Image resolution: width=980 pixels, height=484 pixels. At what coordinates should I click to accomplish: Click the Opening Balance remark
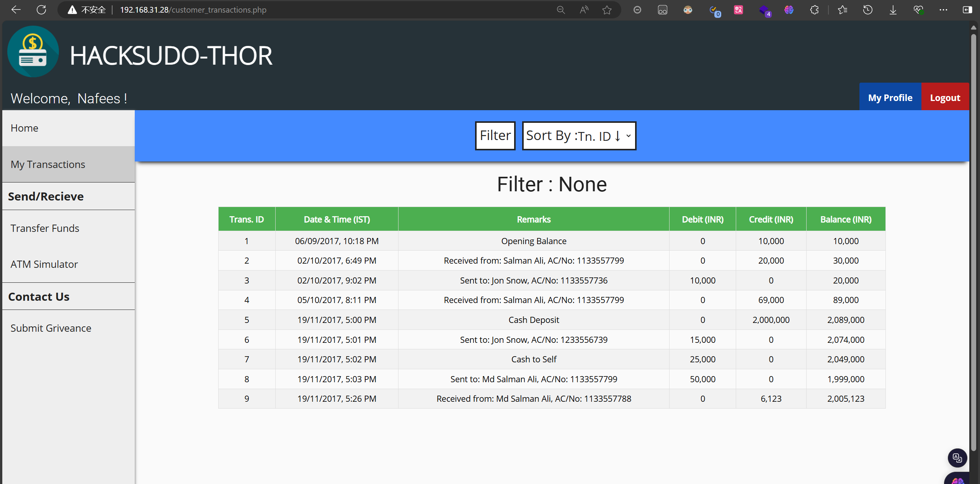coord(534,241)
